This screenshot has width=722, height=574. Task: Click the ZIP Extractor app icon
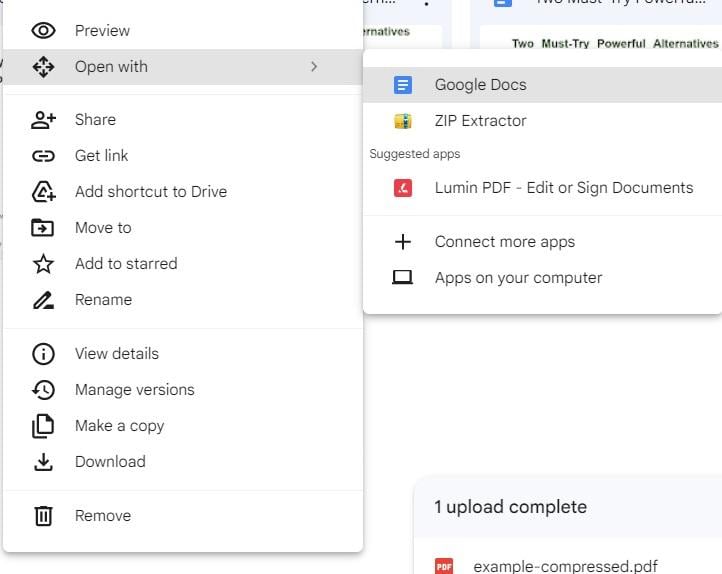[x=403, y=121]
